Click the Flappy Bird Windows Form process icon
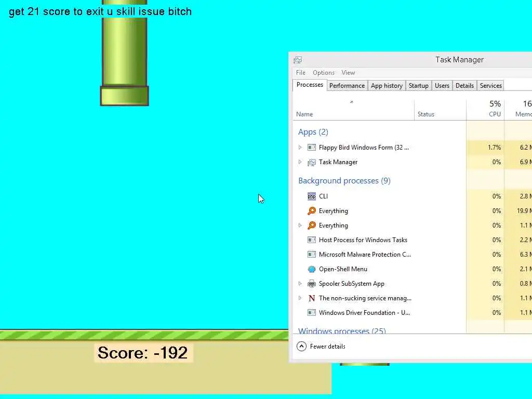532x399 pixels. pos(312,147)
